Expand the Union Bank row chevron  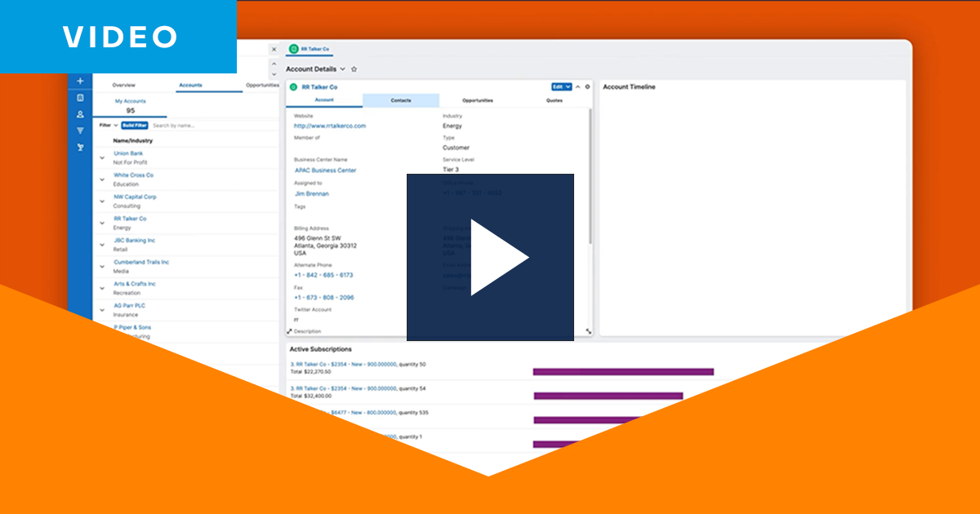[x=102, y=157]
